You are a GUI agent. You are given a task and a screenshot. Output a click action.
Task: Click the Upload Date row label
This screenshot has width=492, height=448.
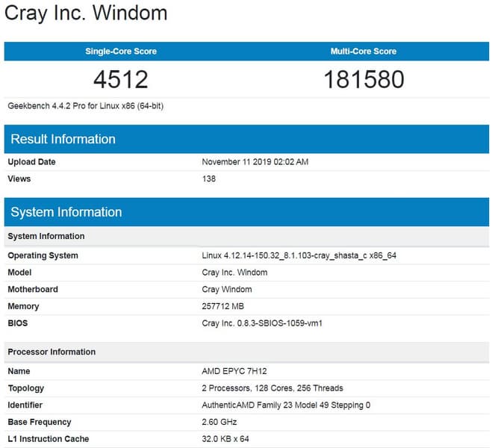pyautogui.click(x=31, y=162)
